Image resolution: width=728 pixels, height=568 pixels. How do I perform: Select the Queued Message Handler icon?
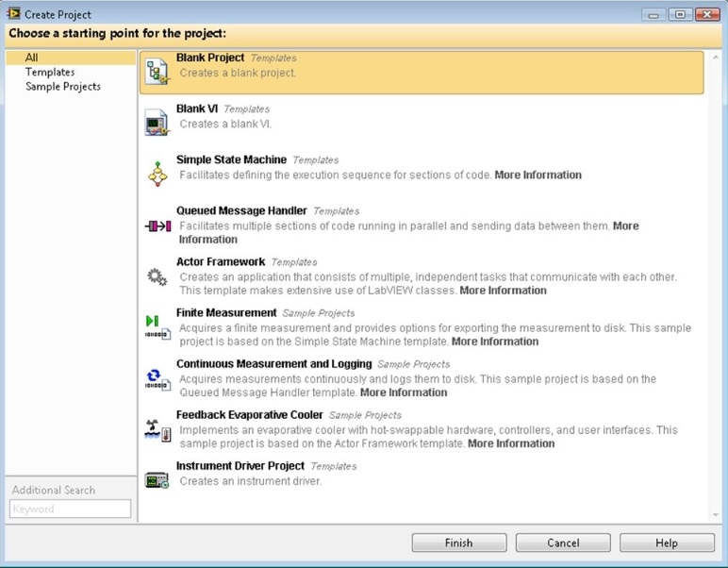[x=157, y=226]
